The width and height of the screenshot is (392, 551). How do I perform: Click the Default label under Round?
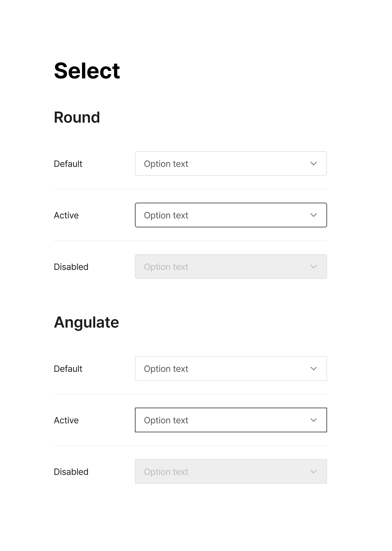click(x=68, y=164)
